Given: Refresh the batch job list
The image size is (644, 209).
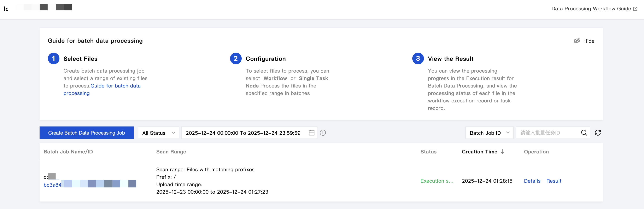Looking at the screenshot, I should (597, 133).
